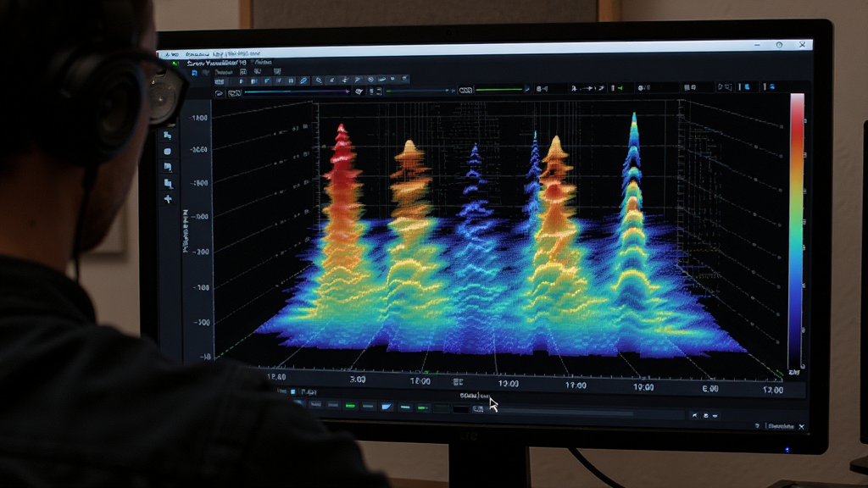Click the green flag icon in upper toolbar

(620, 88)
